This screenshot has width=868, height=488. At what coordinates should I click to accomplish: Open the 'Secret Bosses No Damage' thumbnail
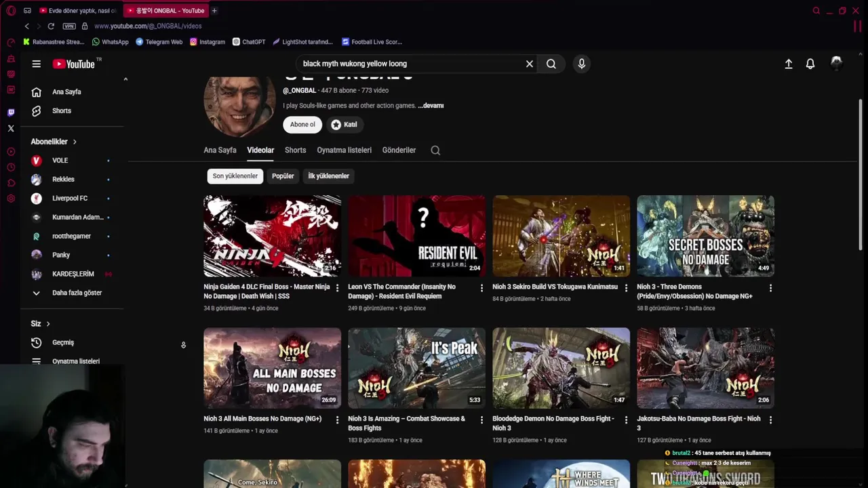pyautogui.click(x=705, y=236)
